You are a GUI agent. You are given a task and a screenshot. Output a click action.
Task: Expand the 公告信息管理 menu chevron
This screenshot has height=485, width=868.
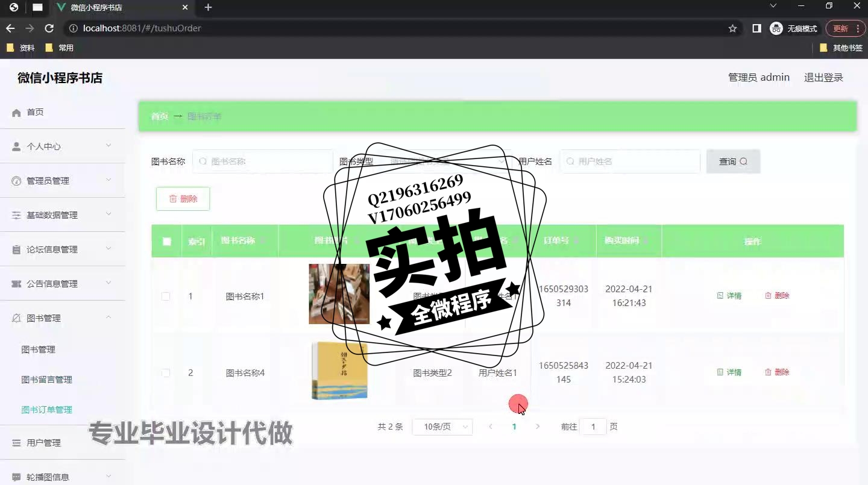click(108, 283)
